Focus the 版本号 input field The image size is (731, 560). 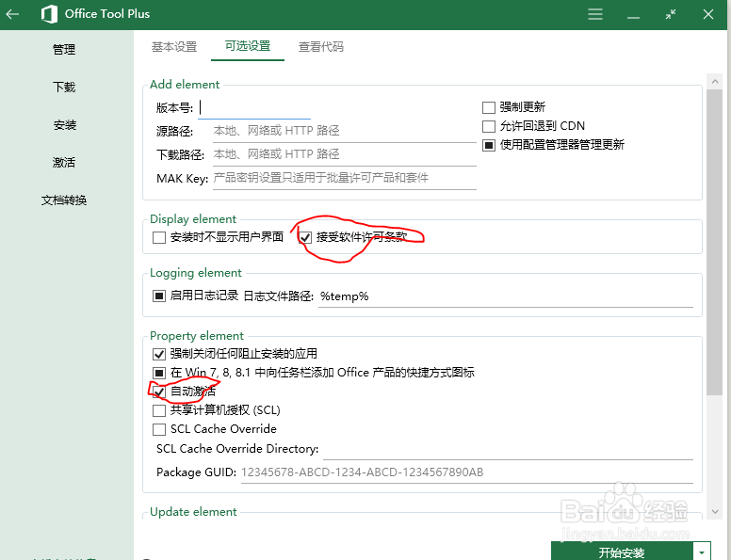pyautogui.click(x=254, y=108)
